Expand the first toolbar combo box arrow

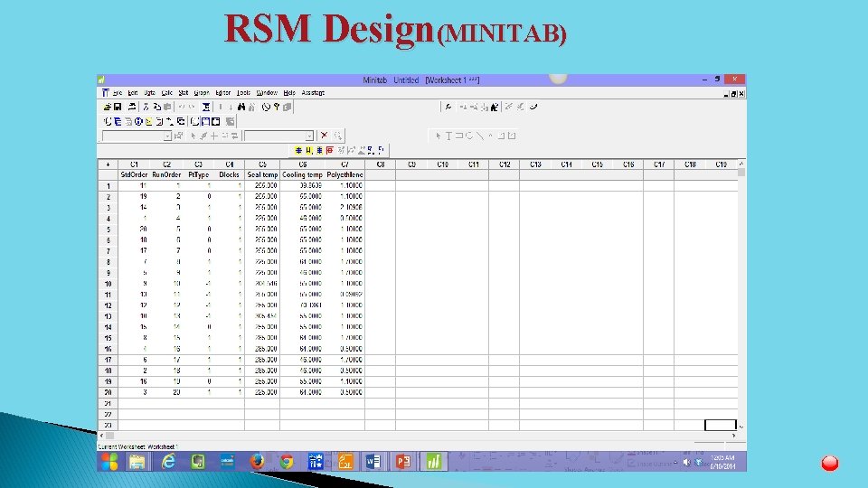[x=167, y=136]
